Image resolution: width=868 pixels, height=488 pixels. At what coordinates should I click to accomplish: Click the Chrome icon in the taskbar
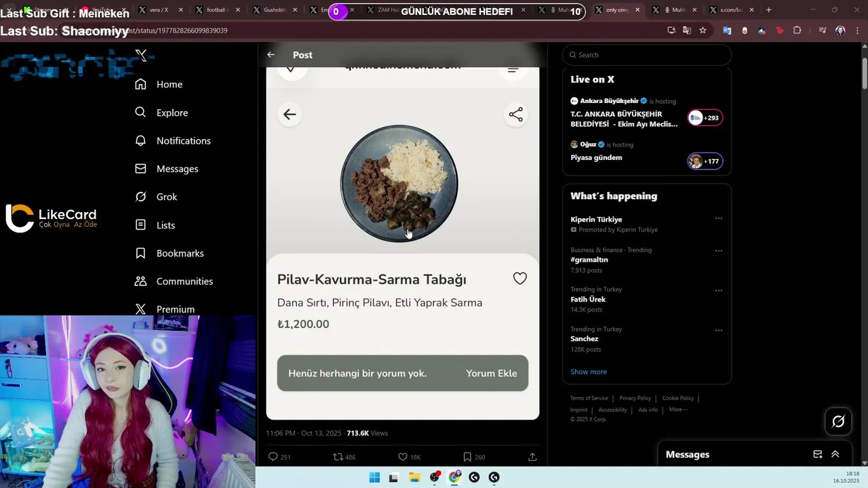pyautogui.click(x=454, y=478)
